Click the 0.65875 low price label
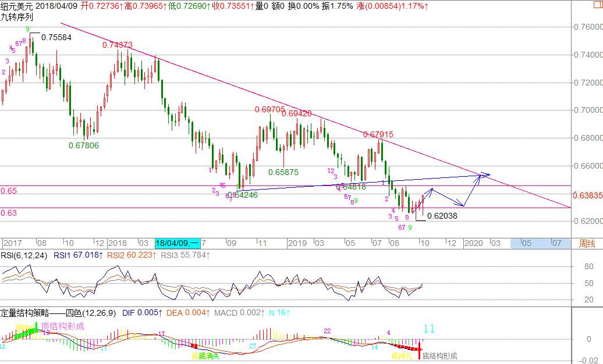 click(x=283, y=172)
